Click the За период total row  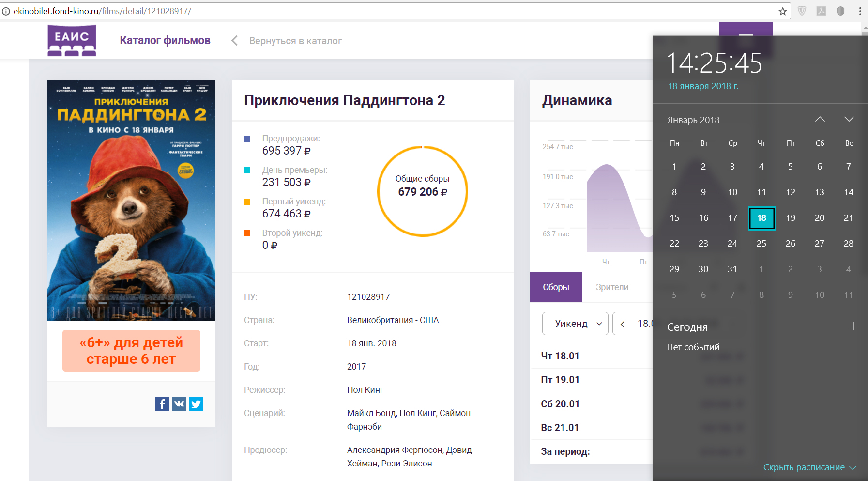point(592,451)
